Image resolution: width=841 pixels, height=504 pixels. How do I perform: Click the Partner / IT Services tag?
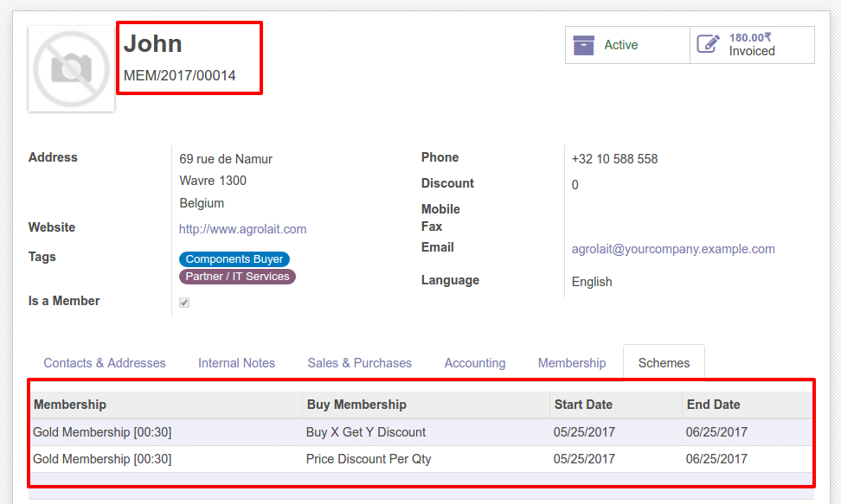click(237, 277)
